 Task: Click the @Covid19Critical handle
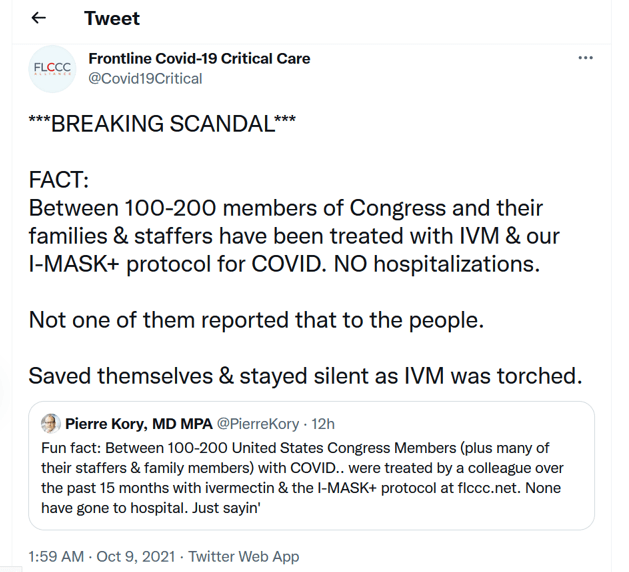tap(145, 78)
